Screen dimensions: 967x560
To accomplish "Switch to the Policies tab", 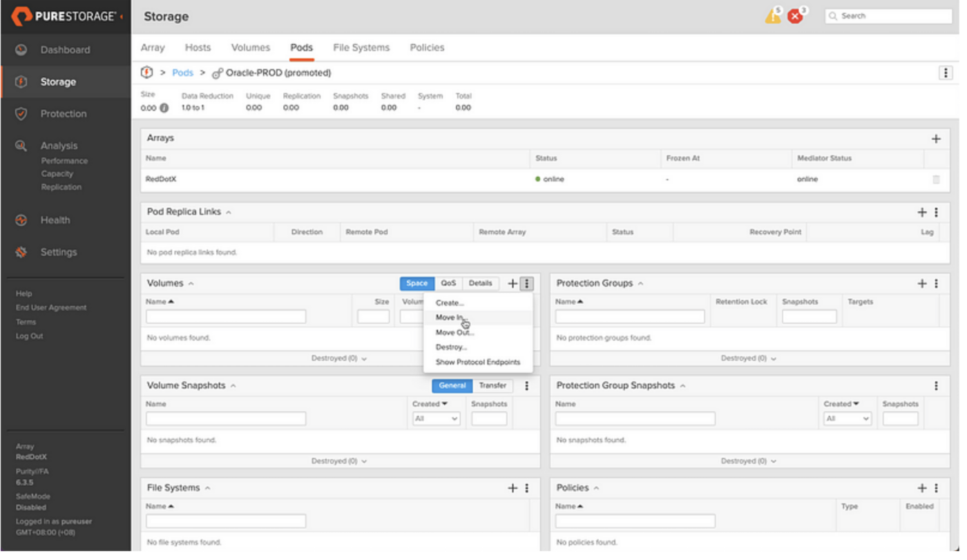I will (x=427, y=48).
